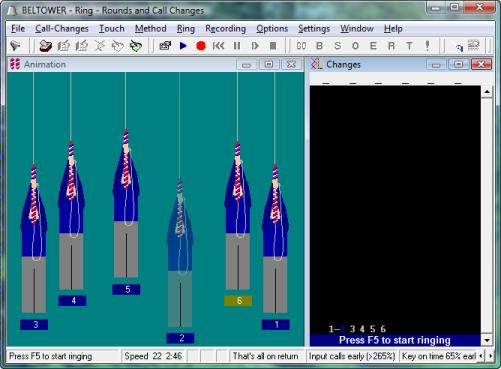Open the Touch menu

point(112,29)
